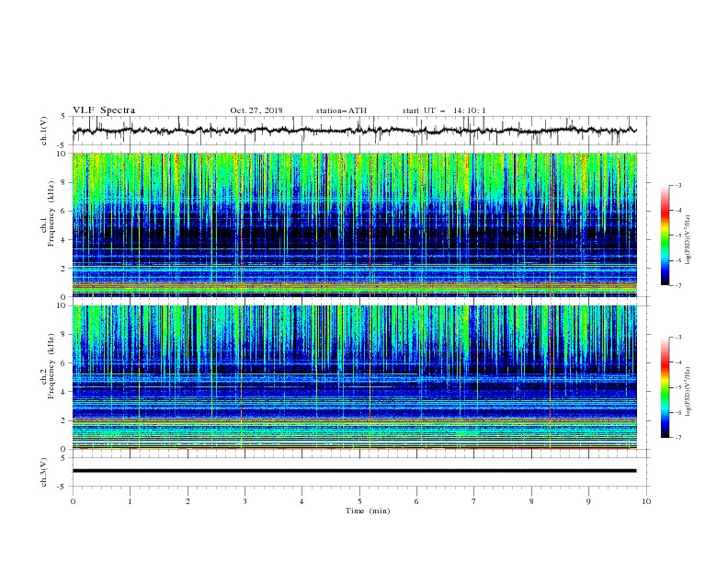Click the ch.1 voltage waveform trace

point(354,131)
